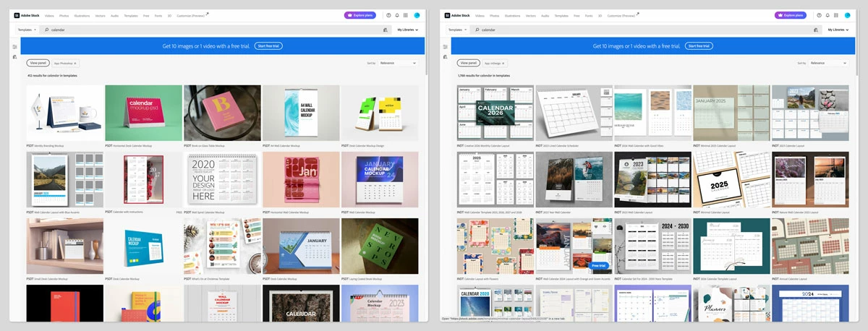This screenshot has width=868, height=331.
Task: Click the magnifier icon in right search bar
Action: coord(477,30)
